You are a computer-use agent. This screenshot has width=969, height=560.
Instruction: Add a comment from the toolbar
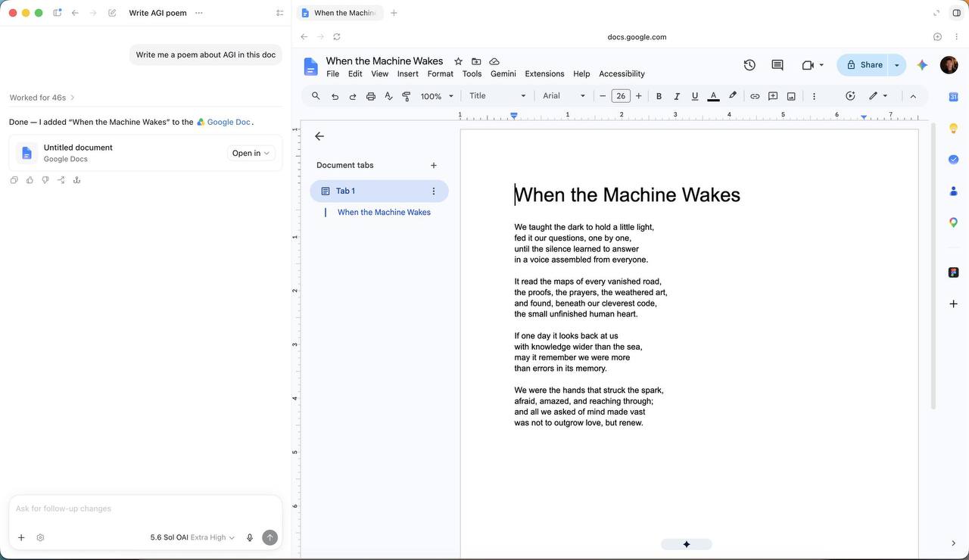773,96
